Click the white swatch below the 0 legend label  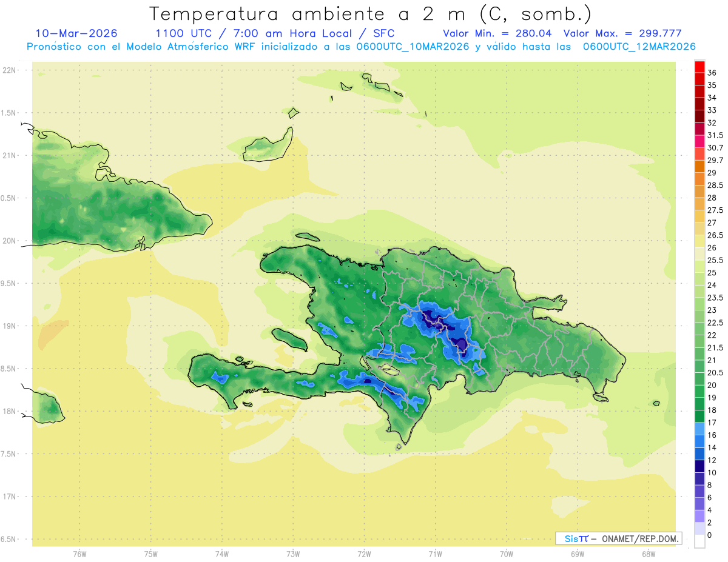point(699,541)
